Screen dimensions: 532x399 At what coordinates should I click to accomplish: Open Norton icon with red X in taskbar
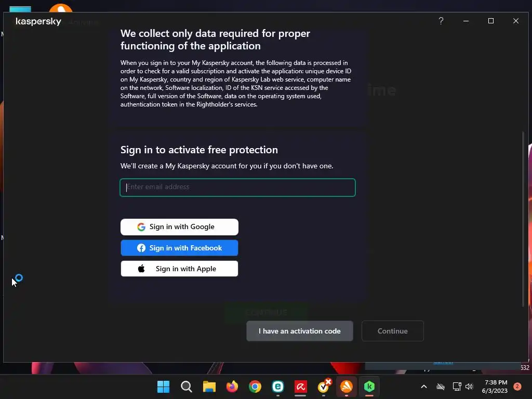(324, 387)
